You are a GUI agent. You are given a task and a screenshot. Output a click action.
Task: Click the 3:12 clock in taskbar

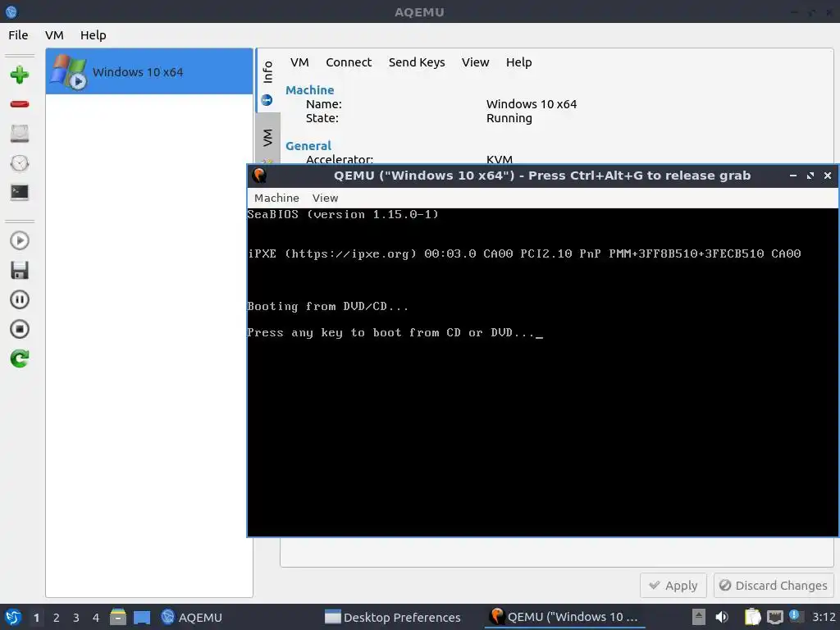[824, 617]
